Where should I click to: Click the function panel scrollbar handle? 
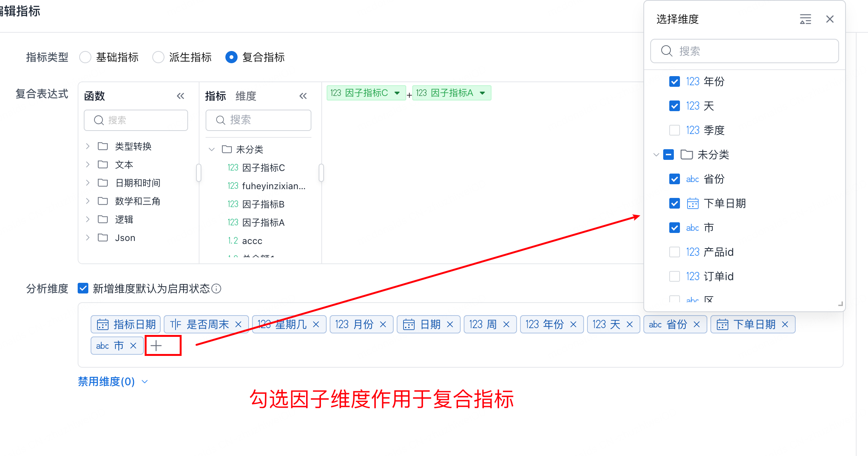198,173
